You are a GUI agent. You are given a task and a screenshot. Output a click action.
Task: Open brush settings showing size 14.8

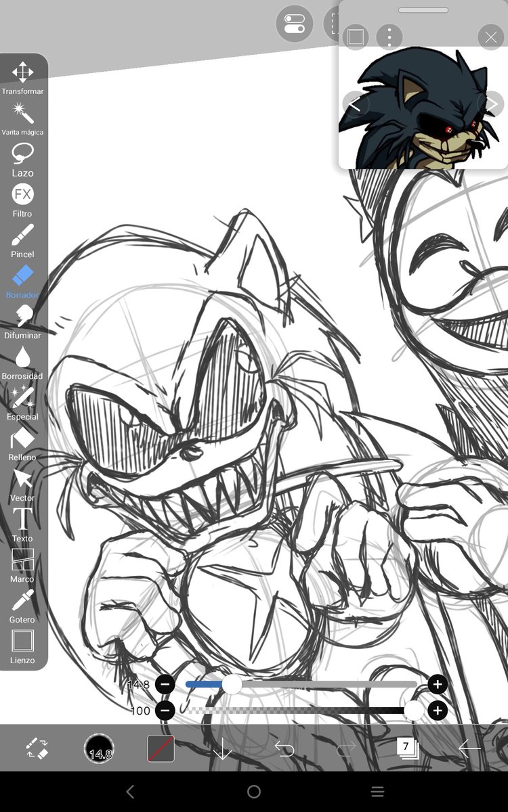pyautogui.click(x=99, y=748)
